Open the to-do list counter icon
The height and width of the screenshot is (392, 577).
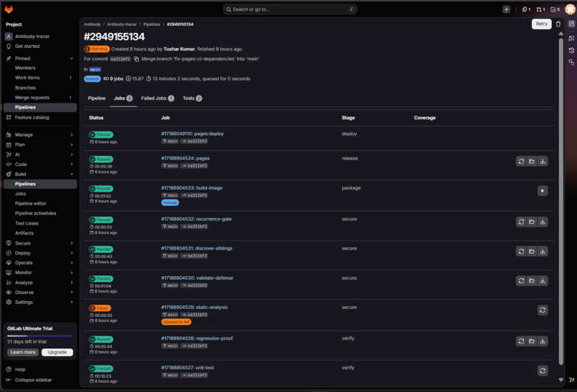pos(555,9)
